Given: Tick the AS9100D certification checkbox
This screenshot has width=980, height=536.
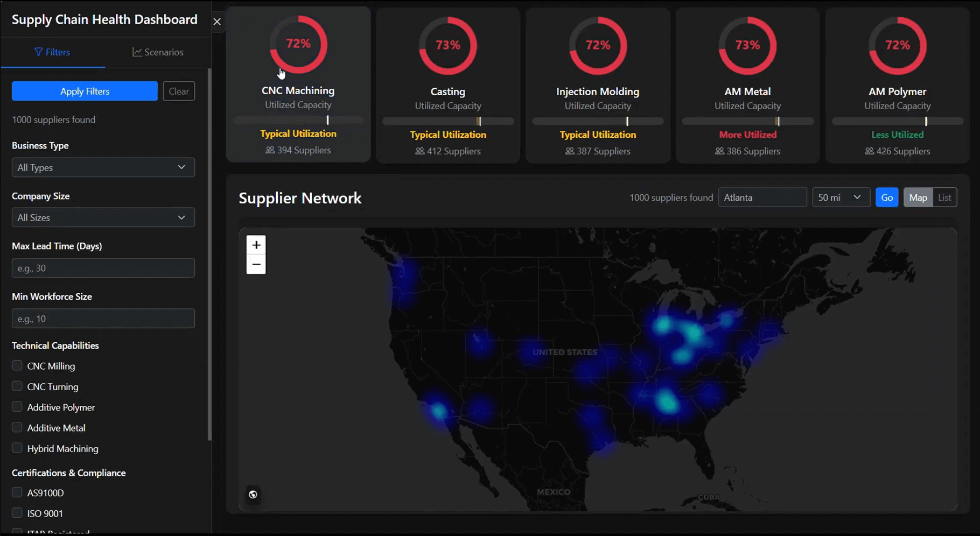Looking at the screenshot, I should tap(17, 492).
